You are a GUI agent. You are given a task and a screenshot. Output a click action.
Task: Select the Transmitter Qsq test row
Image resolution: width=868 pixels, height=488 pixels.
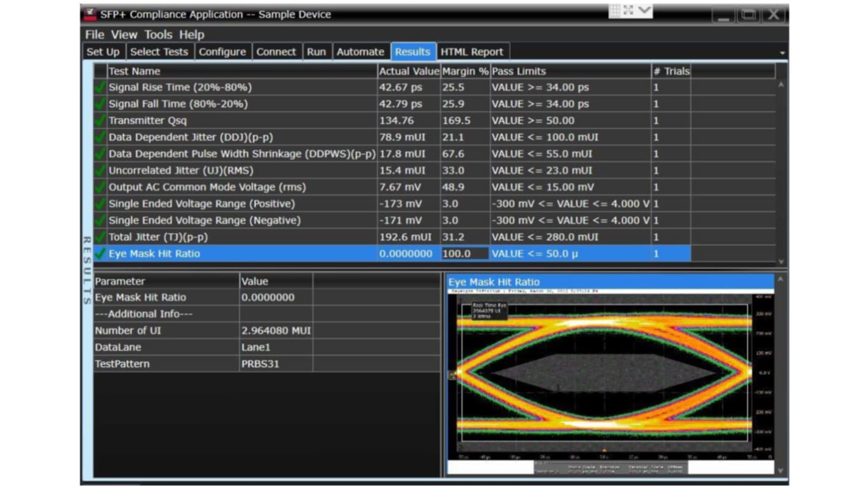(392, 120)
